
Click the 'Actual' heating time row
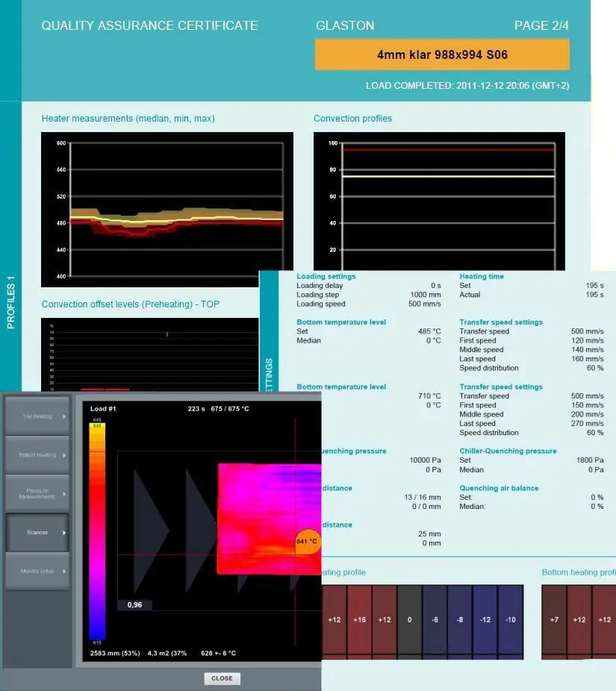(x=532, y=295)
